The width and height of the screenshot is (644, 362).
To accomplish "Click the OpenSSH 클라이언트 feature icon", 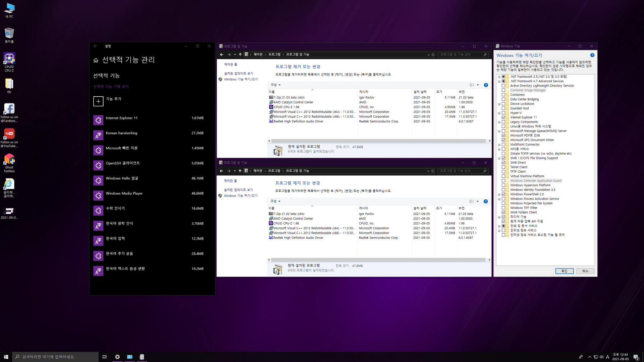I will click(x=98, y=165).
